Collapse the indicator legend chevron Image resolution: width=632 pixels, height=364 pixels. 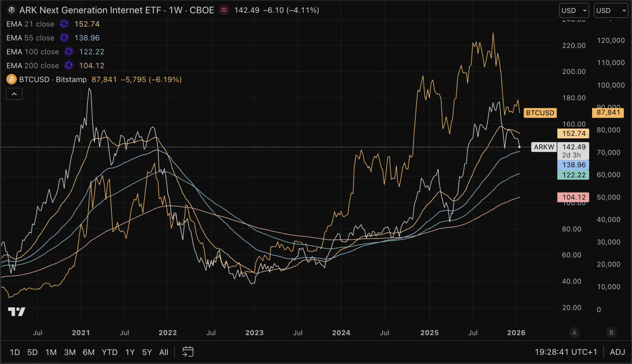(x=14, y=94)
